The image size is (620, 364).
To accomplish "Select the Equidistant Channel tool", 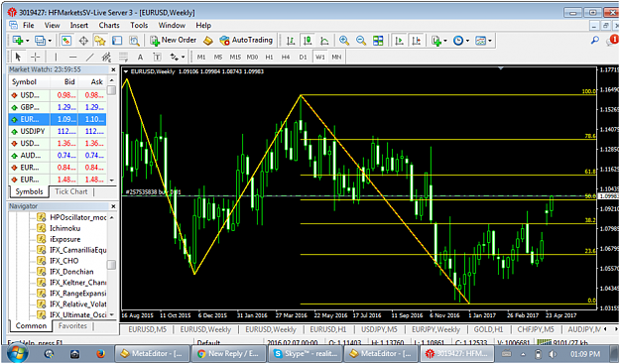I will click(x=106, y=57).
